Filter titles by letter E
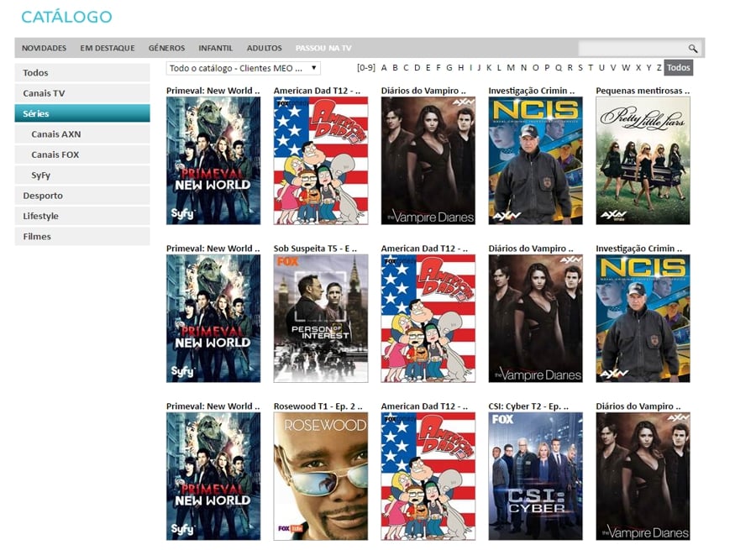 (428, 67)
